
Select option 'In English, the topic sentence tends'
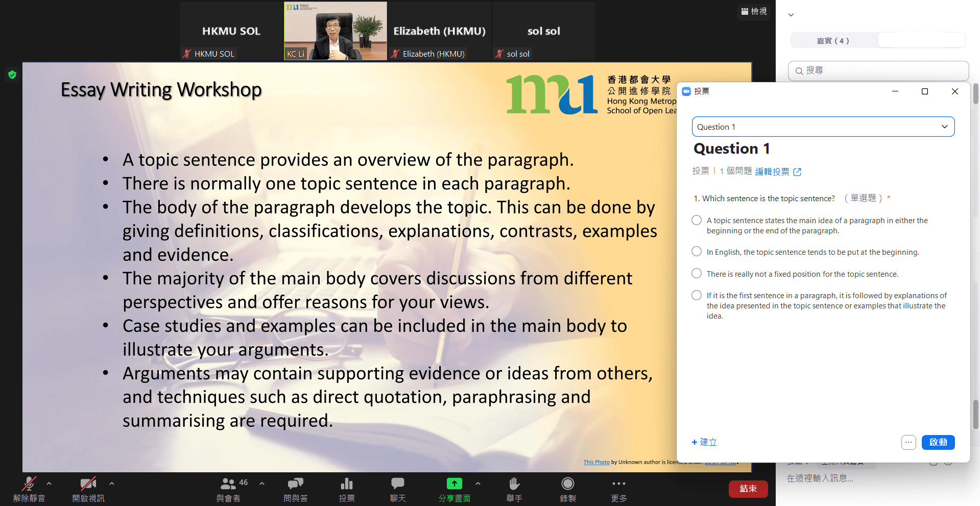[697, 252]
